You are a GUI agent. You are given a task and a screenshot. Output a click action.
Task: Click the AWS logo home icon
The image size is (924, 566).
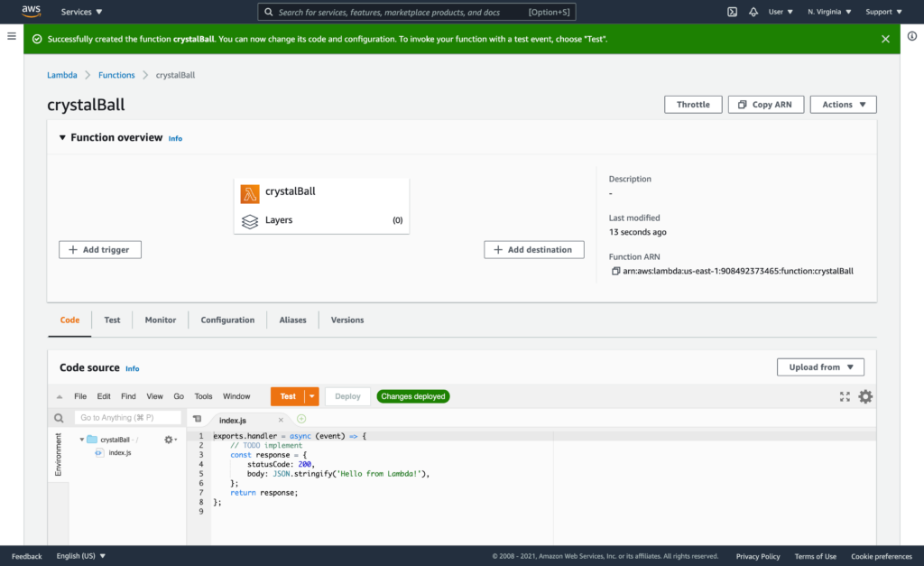pyautogui.click(x=32, y=11)
